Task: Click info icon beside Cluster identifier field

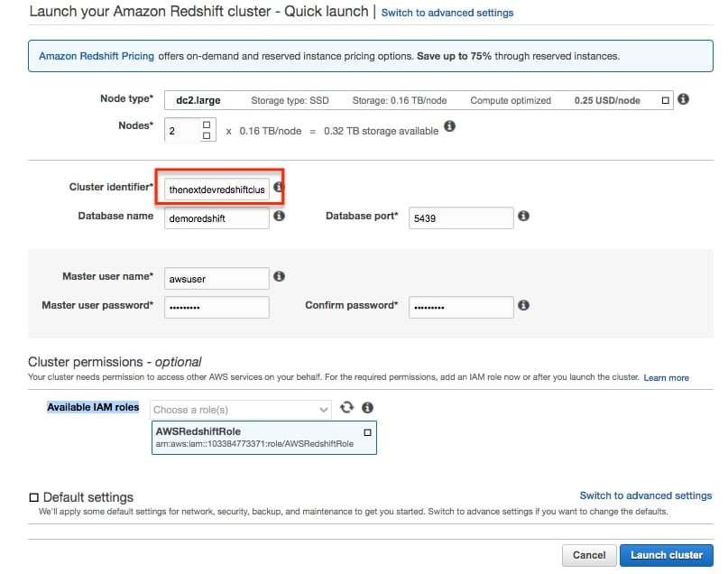Action: pos(278,187)
